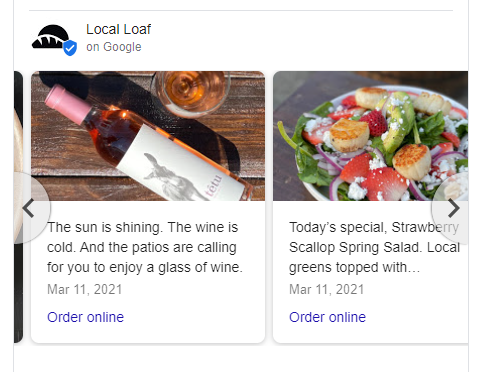The width and height of the screenshot is (496, 372).
Task: Open the rosé wine bottle photo
Action: pyautogui.click(x=148, y=136)
